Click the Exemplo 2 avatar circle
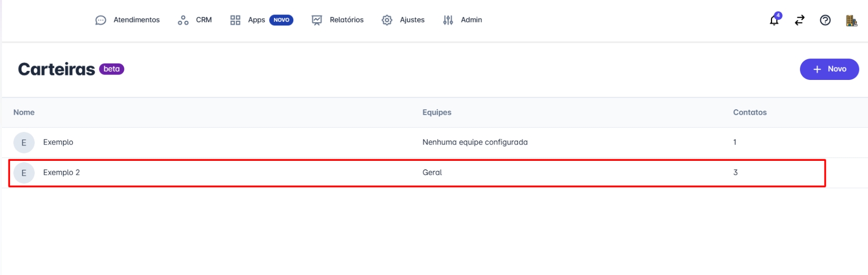Viewport: 868px width, 275px height. [x=24, y=173]
